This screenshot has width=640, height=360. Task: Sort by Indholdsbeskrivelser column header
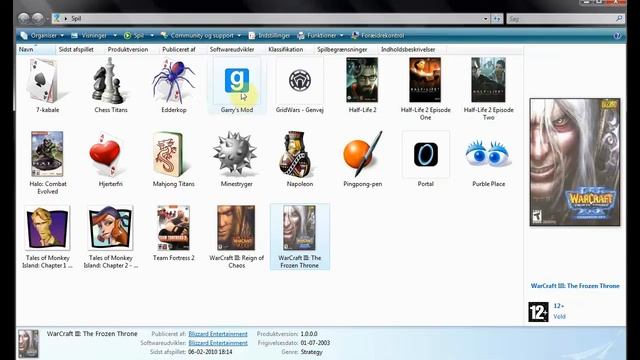(x=408, y=49)
